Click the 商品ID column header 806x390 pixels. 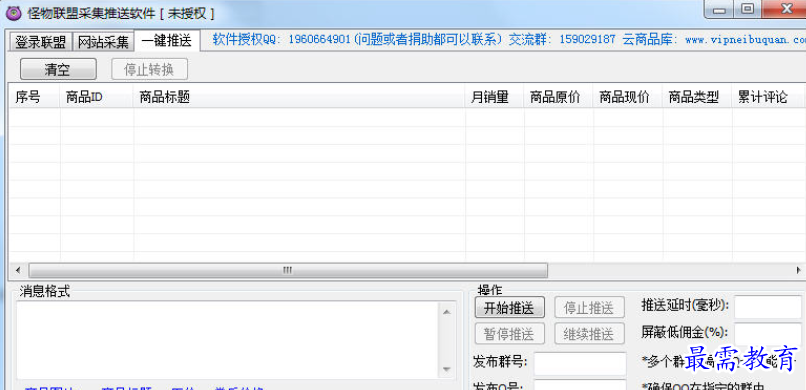click(97, 97)
